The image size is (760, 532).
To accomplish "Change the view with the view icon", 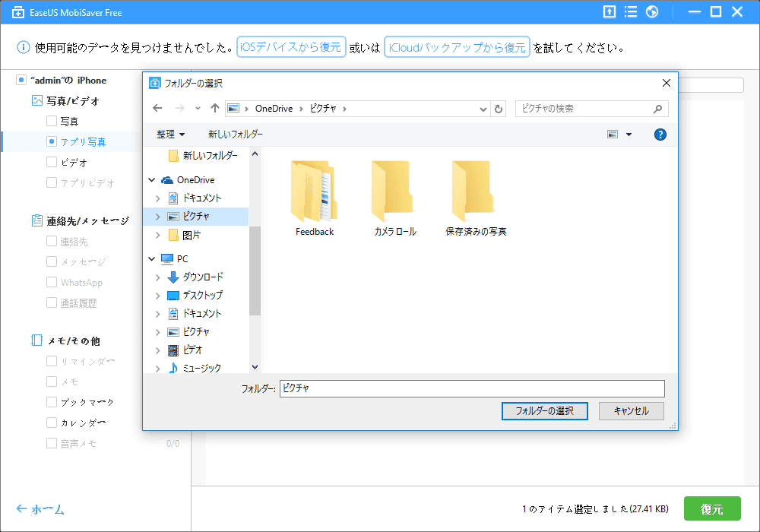I will click(613, 135).
